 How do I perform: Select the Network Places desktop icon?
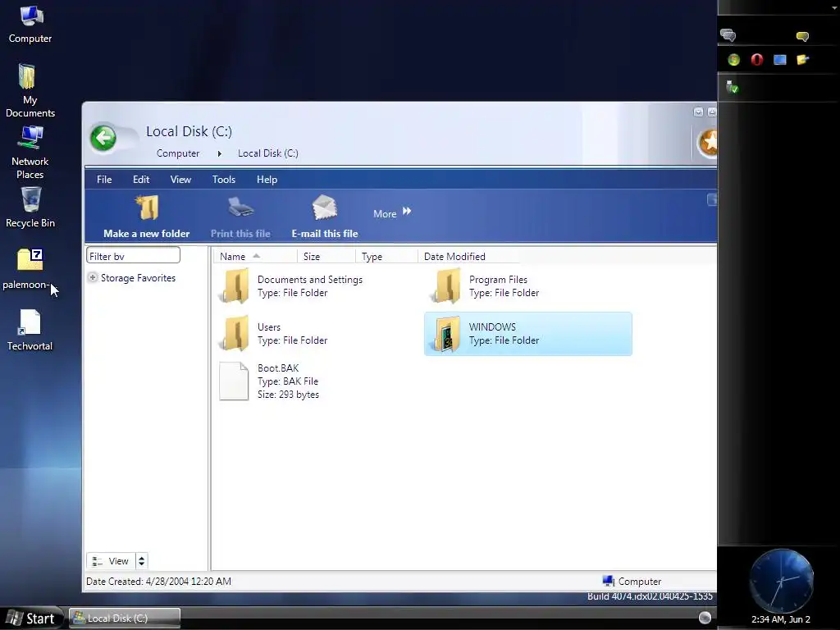(30, 152)
